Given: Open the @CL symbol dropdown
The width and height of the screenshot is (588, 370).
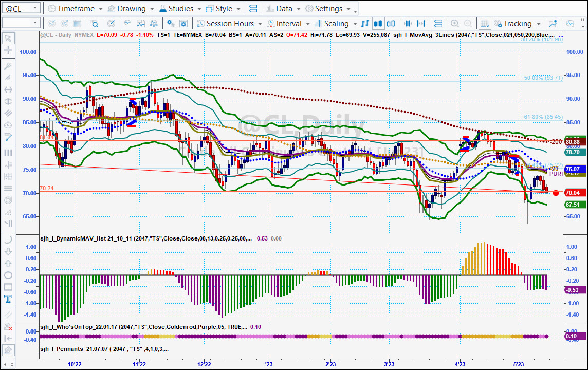Looking at the screenshot, I should [35, 8].
